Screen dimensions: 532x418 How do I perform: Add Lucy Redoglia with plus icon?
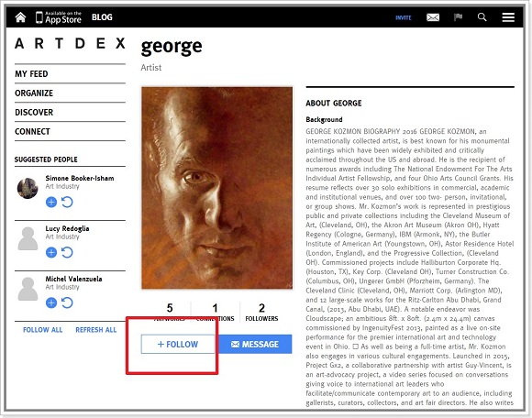click(x=51, y=252)
